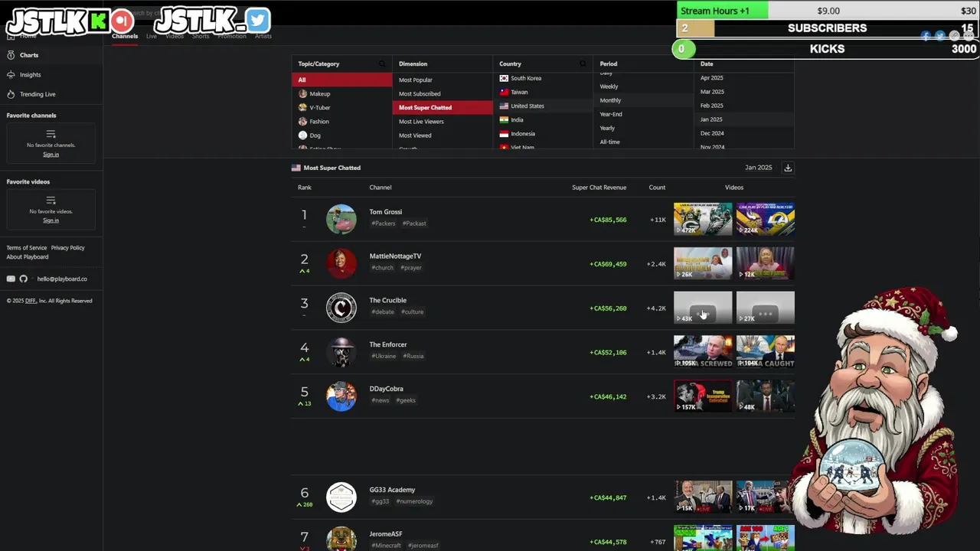Switch to the Channels tab
Image resolution: width=980 pixels, height=551 pixels.
click(x=125, y=36)
